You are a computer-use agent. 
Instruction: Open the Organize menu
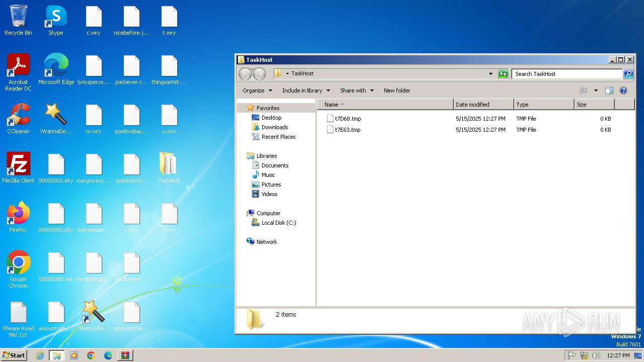point(257,90)
